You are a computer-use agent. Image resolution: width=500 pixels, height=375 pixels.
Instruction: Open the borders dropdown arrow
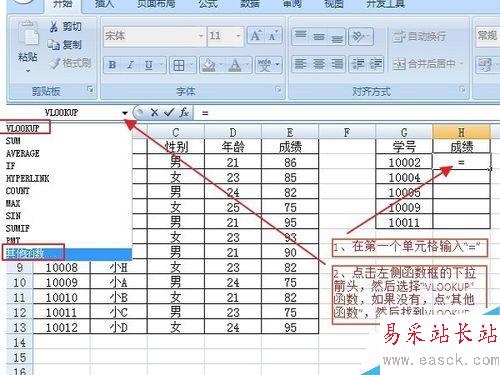tap(192, 65)
